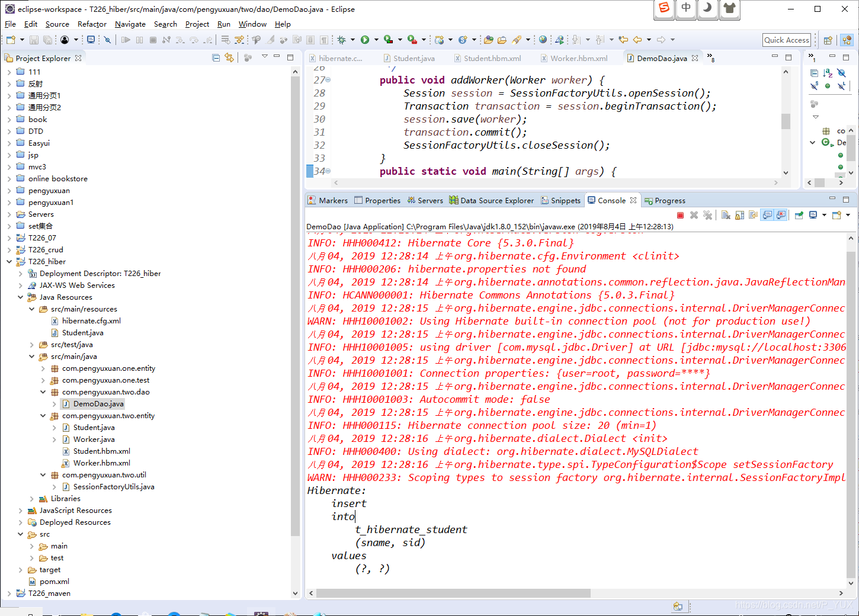Click Open Terminal monitor icon in toolbar

pos(90,40)
